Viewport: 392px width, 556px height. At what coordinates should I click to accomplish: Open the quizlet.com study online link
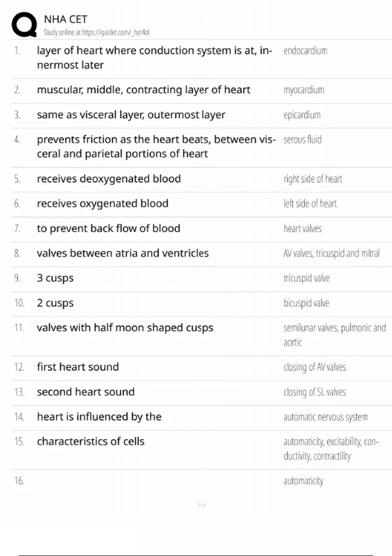pos(97,32)
